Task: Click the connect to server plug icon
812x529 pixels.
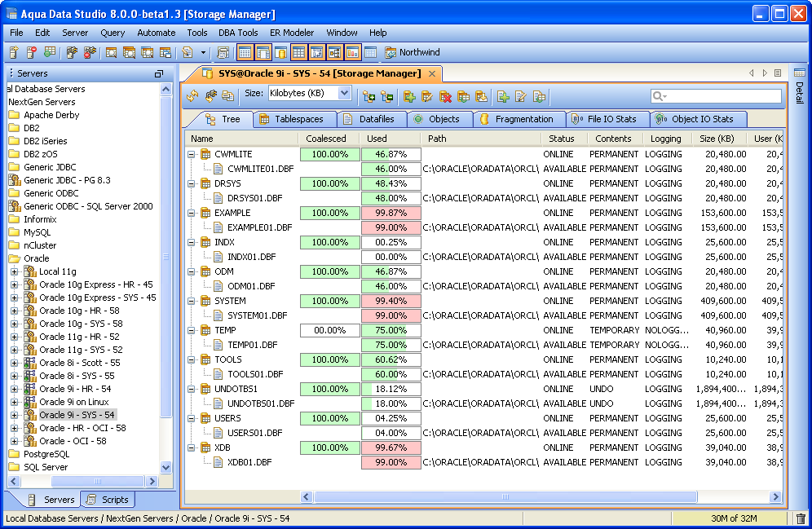Action: click(72, 52)
